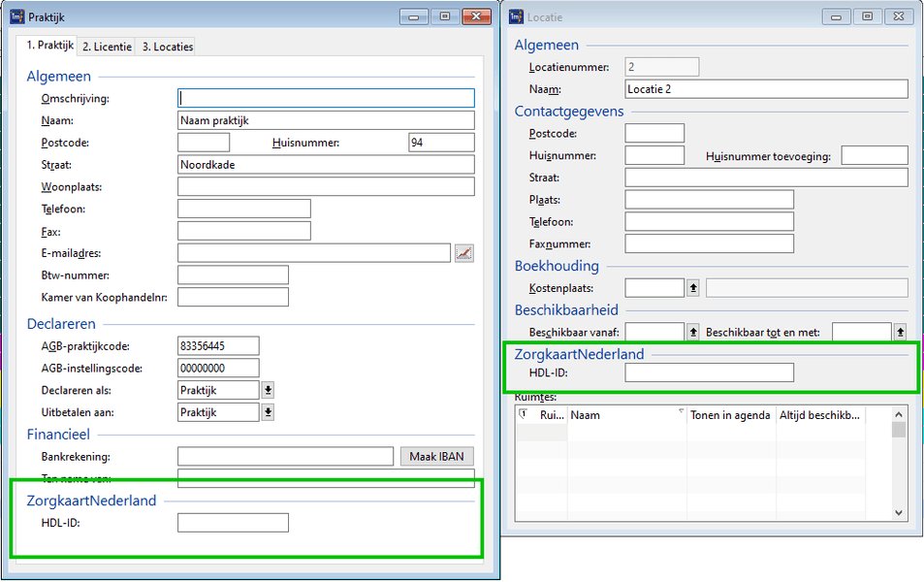Click the Locatienummer field showing 2
The width and height of the screenshot is (924, 582).
point(662,67)
